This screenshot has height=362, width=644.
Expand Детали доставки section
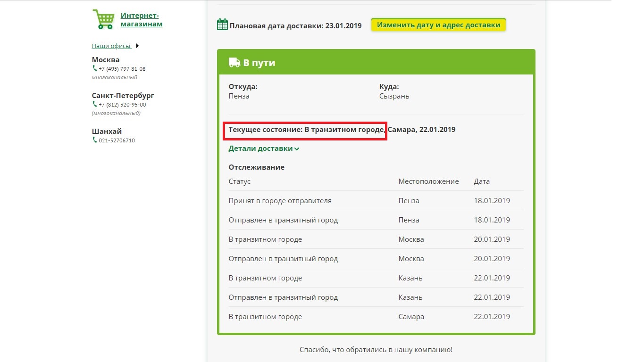[x=264, y=148]
